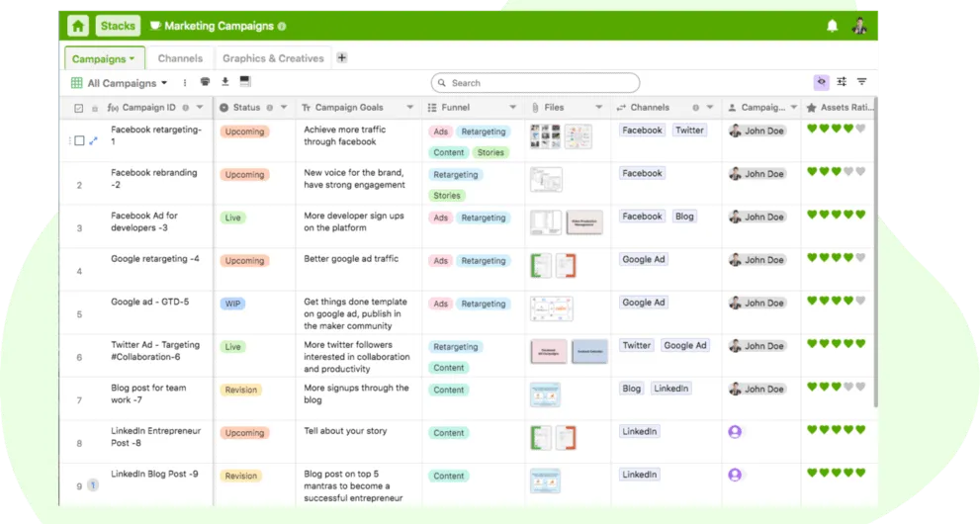Toggle hidden columns eye icon

tap(821, 82)
